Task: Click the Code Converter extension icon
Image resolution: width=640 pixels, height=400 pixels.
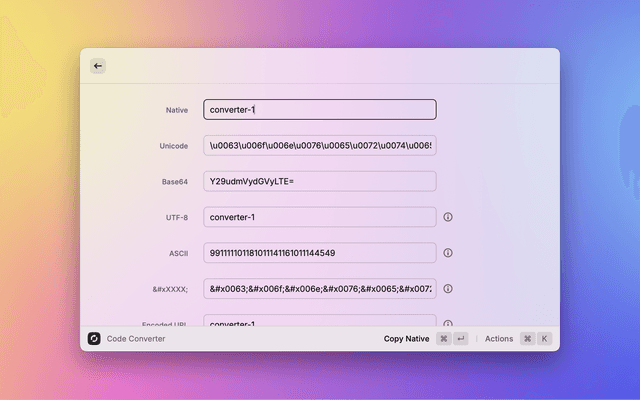Action: pyautogui.click(x=94, y=339)
